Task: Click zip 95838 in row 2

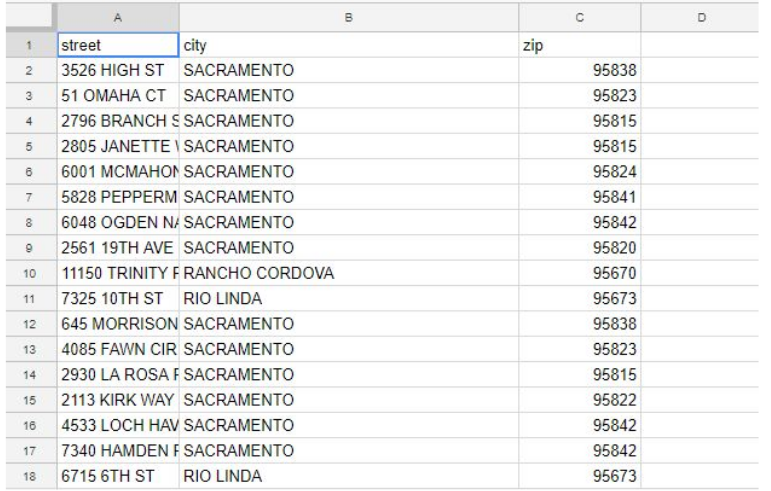Action: [x=580, y=70]
